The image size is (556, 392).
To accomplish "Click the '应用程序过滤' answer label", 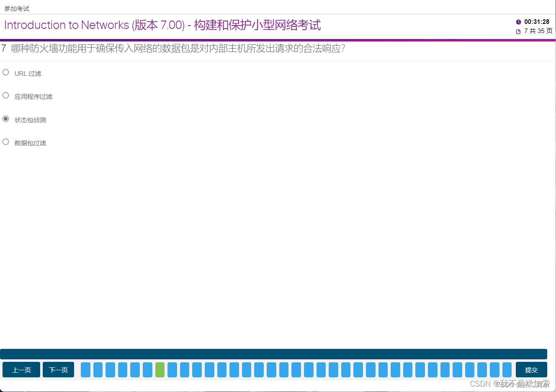I will click(x=33, y=97).
